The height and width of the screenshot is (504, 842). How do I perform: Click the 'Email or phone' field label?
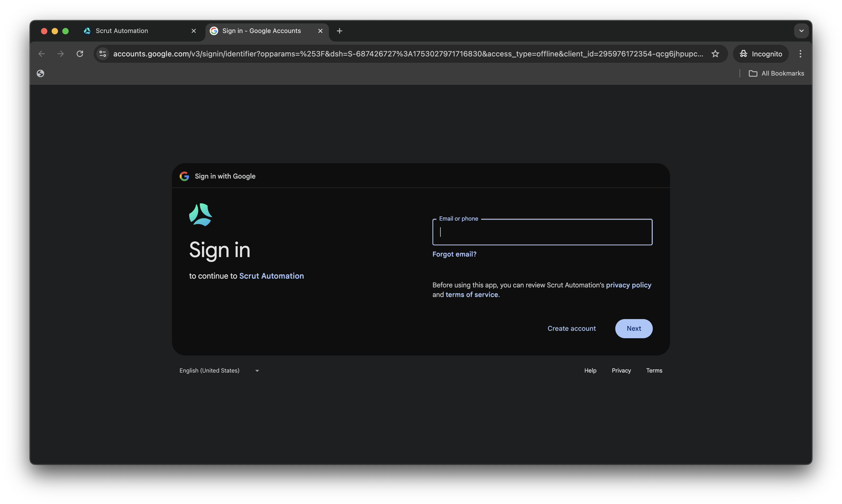[459, 218]
